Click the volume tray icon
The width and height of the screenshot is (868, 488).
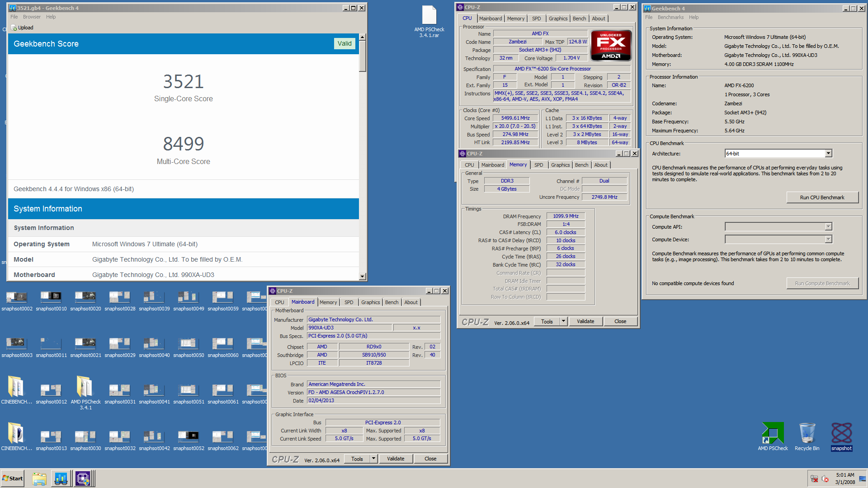825,479
